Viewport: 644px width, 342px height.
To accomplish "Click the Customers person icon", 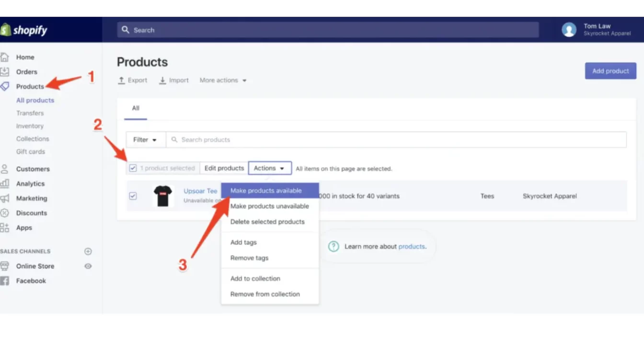I will (4, 169).
